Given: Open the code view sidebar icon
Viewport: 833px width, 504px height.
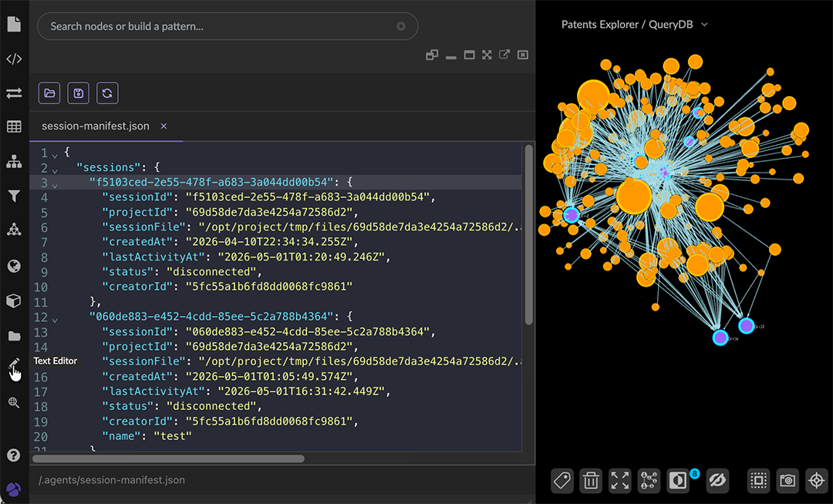Looking at the screenshot, I should [14, 59].
